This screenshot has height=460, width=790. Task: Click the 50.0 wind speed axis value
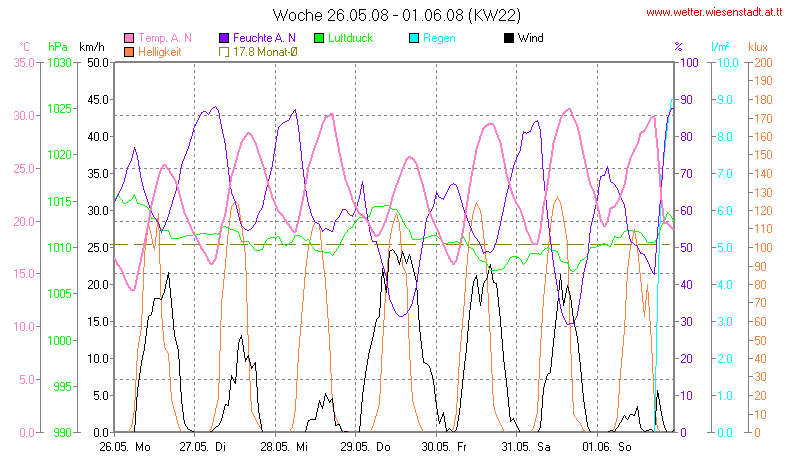pos(98,63)
